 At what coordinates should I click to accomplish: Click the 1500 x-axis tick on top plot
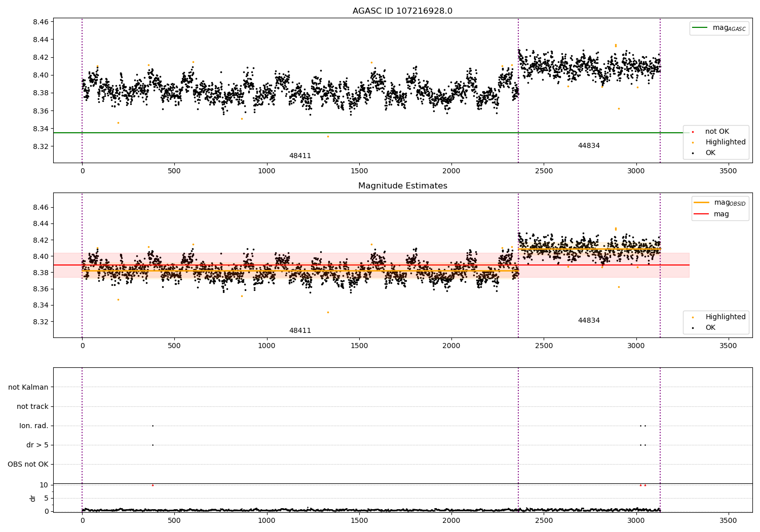click(359, 171)
